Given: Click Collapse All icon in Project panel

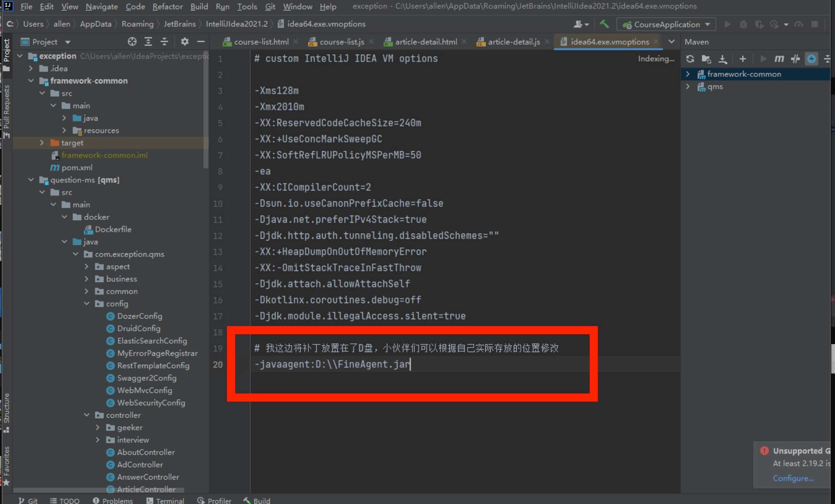Looking at the screenshot, I should click(x=164, y=41).
